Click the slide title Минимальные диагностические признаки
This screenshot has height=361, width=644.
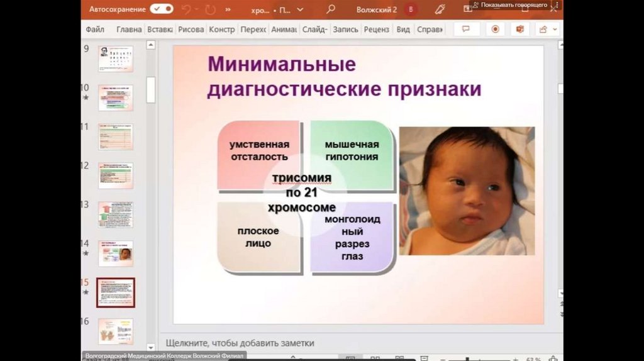[x=344, y=76]
